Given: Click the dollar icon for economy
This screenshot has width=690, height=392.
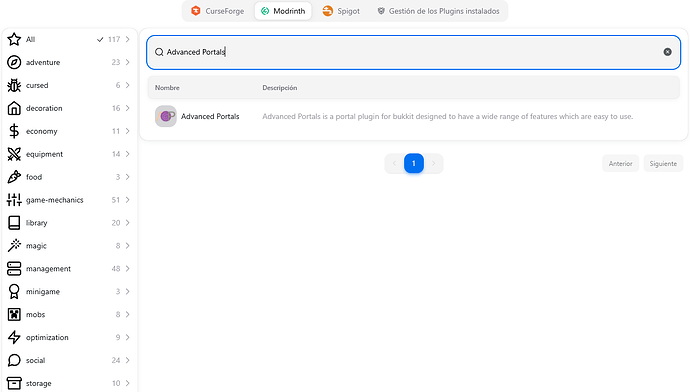Looking at the screenshot, I should (x=14, y=131).
